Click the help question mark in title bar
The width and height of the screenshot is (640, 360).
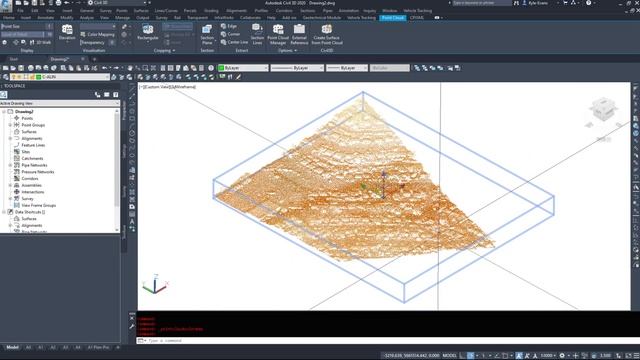pos(588,3)
